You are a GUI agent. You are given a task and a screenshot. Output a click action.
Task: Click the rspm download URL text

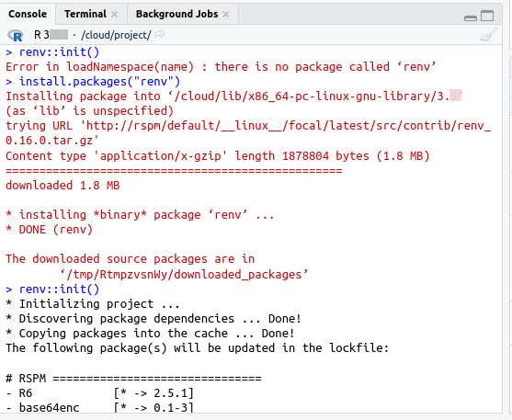248,133
